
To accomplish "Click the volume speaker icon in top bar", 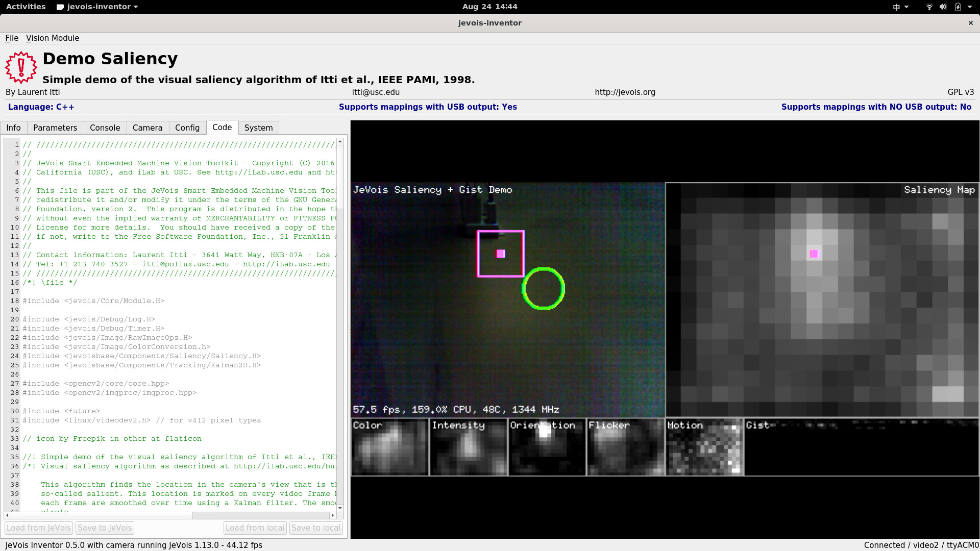I will tap(943, 7).
